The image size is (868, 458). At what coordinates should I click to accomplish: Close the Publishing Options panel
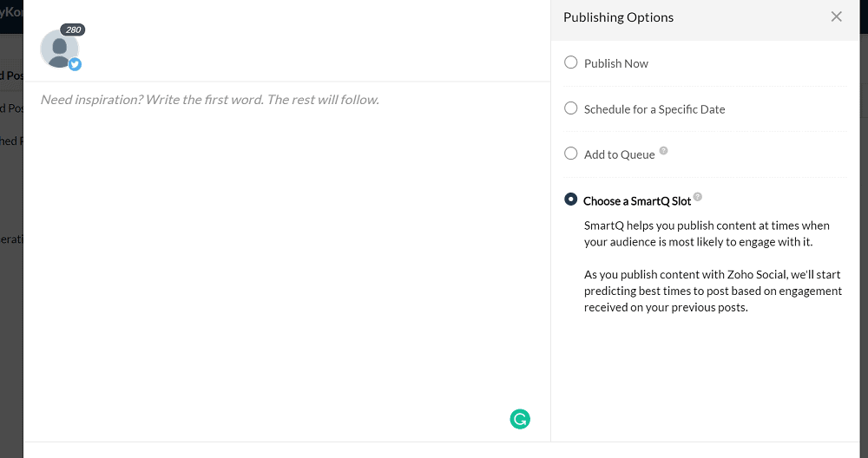point(837,16)
